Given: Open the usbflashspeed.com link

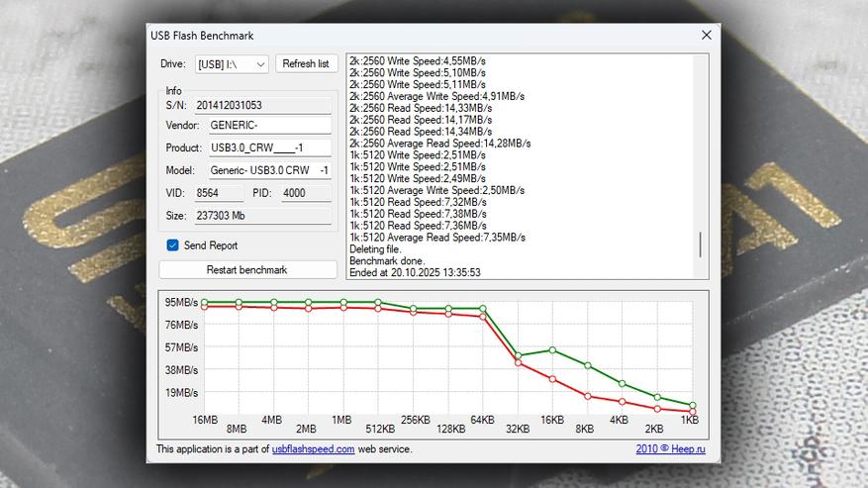Looking at the screenshot, I should 313,449.
